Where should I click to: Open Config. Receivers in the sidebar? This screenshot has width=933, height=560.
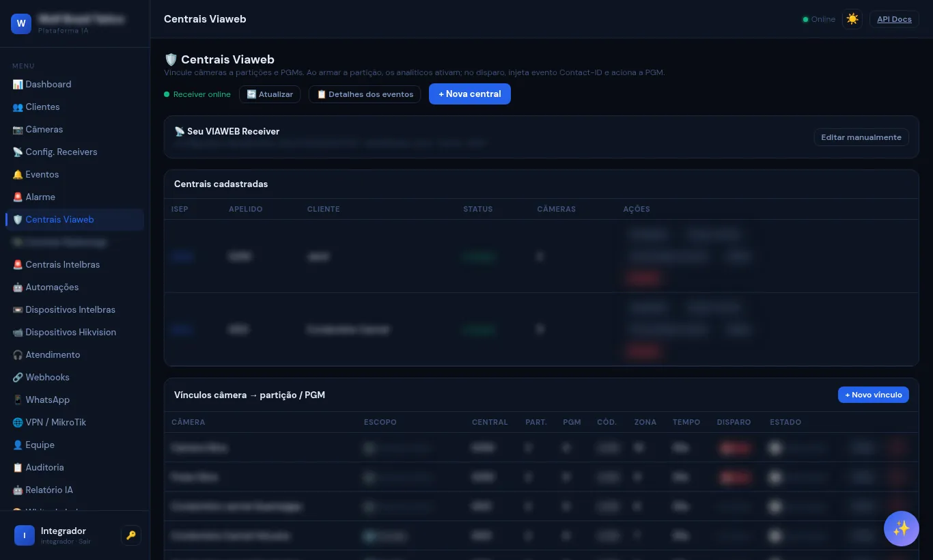click(75, 152)
